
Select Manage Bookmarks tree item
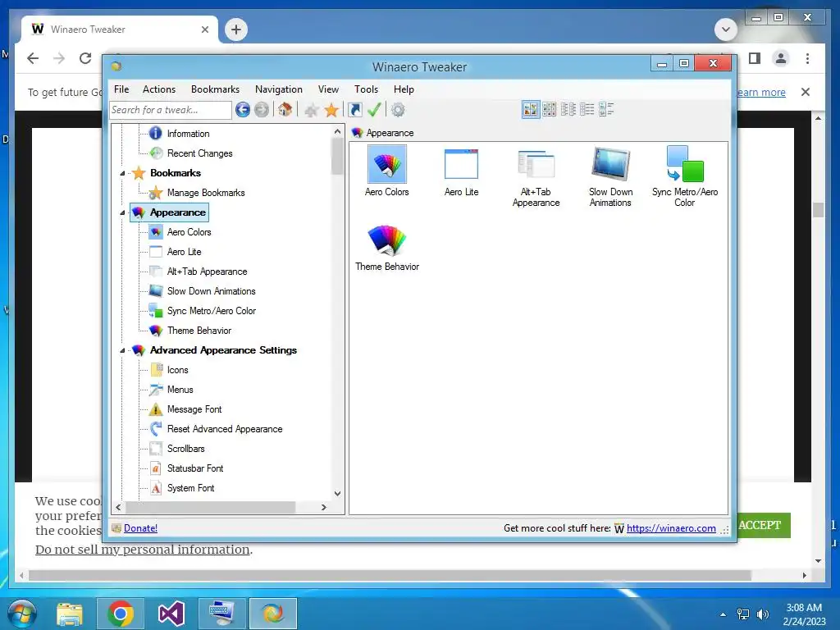(206, 193)
